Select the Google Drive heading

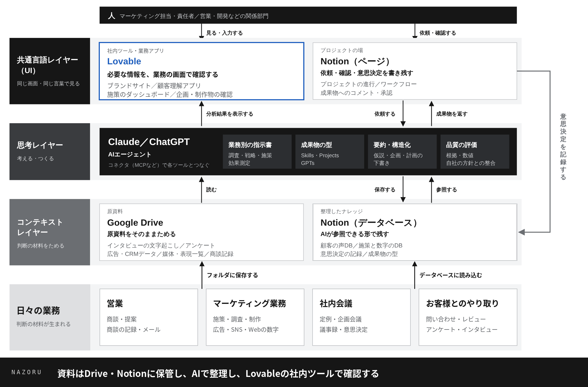point(135,223)
